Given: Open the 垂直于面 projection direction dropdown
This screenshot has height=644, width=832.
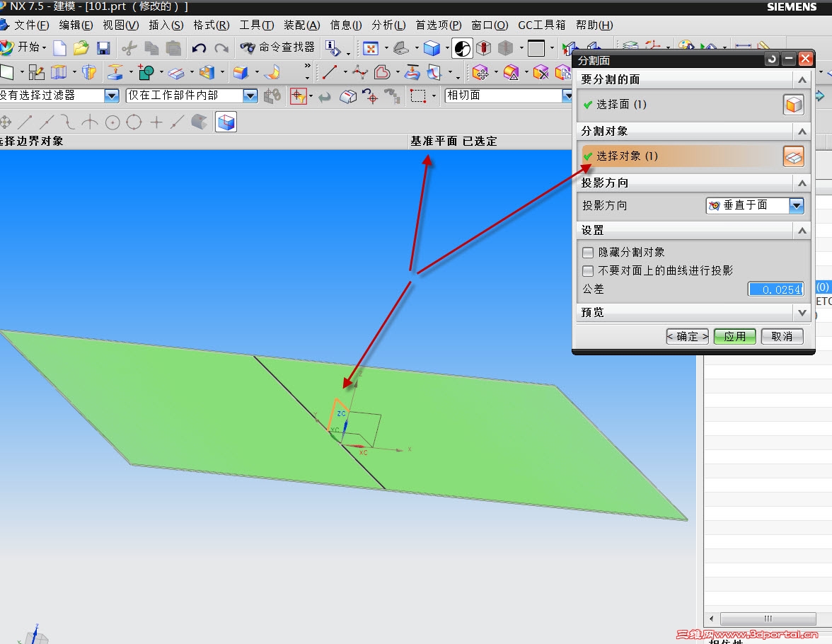Looking at the screenshot, I should click(796, 205).
